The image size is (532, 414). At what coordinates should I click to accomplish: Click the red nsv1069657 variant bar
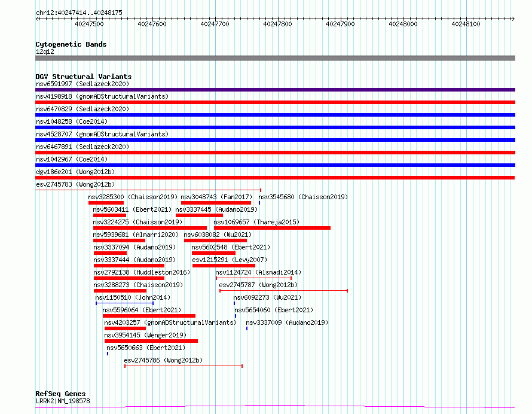(x=272, y=228)
